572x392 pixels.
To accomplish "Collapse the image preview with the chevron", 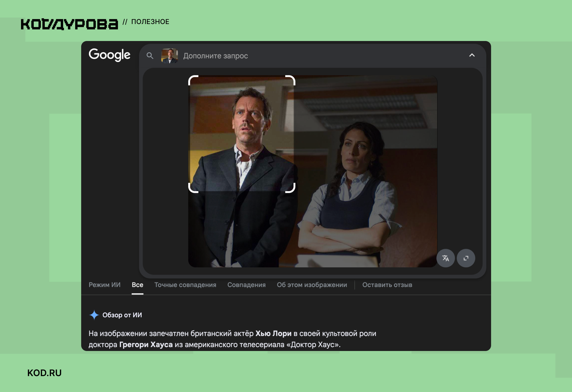I will coord(472,55).
